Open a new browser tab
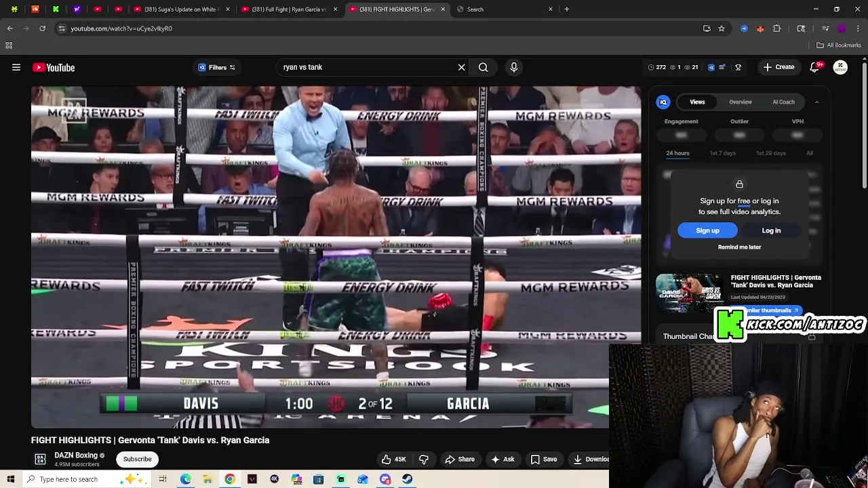Screen dimensions: 868x488 coord(567,9)
